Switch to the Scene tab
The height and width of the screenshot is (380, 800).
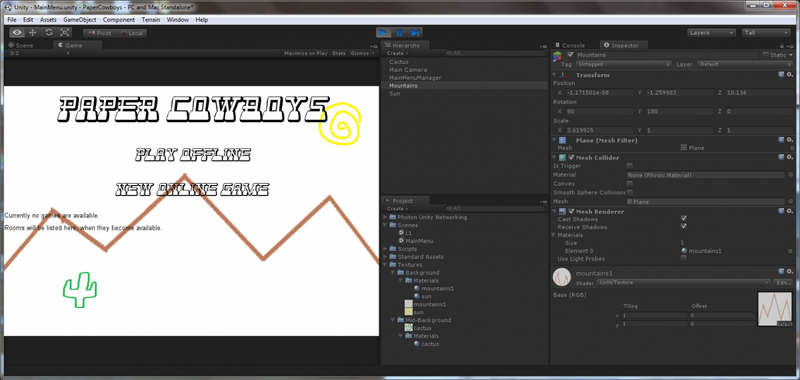pos(21,45)
